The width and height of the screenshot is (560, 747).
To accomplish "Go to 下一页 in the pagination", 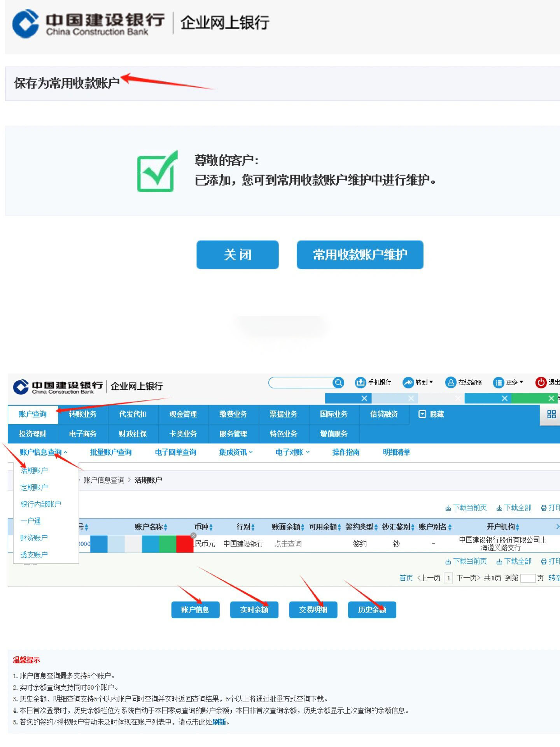I will 468,578.
